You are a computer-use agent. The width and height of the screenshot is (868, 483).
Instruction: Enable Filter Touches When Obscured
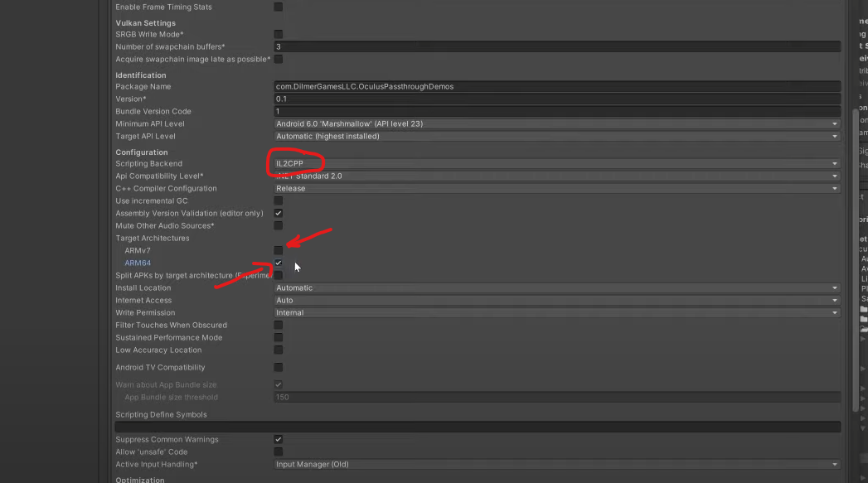279,325
